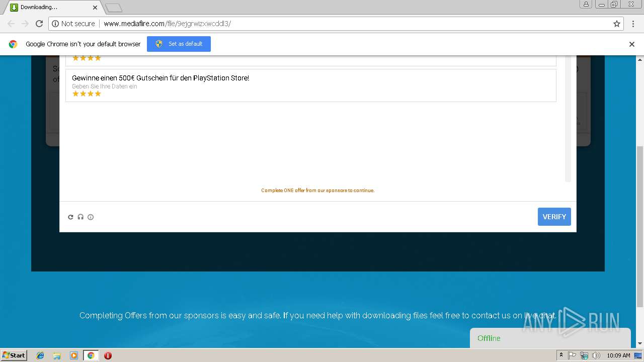Click the show desktop button on the taskbar

[638, 355]
